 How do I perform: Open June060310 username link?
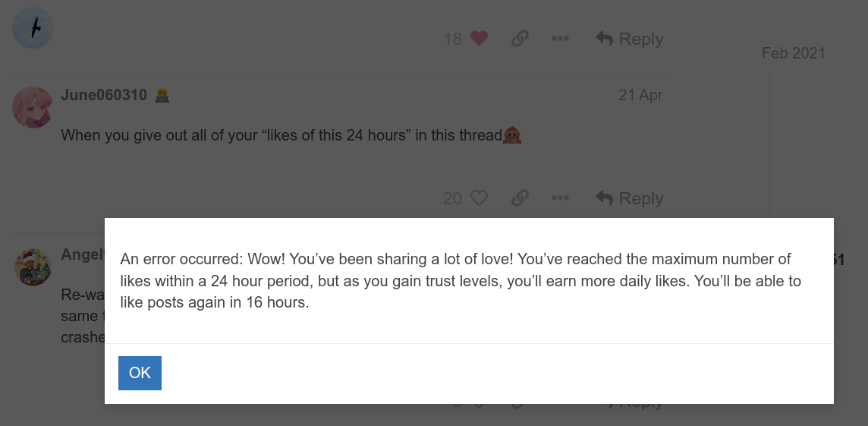tap(103, 95)
